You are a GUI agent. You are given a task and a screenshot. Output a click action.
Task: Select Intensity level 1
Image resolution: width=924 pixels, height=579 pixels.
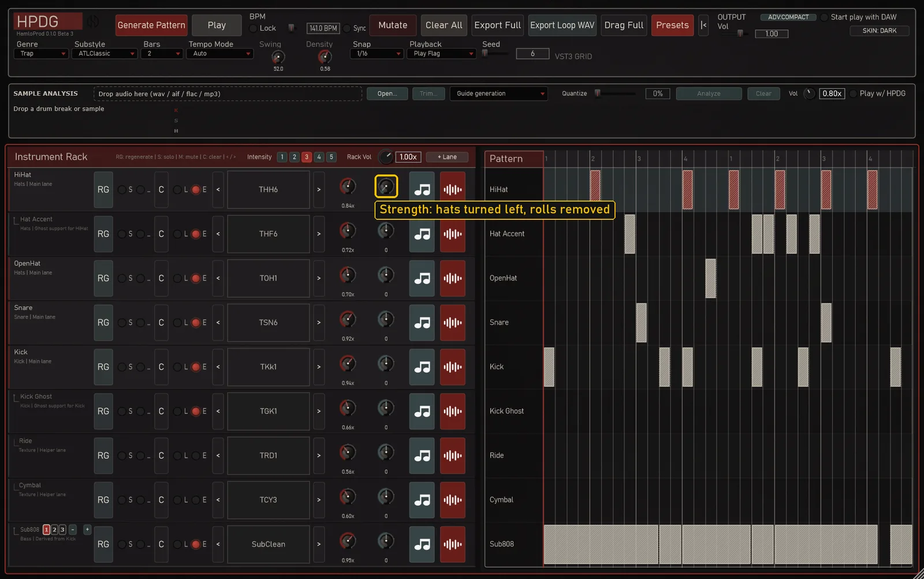(282, 157)
